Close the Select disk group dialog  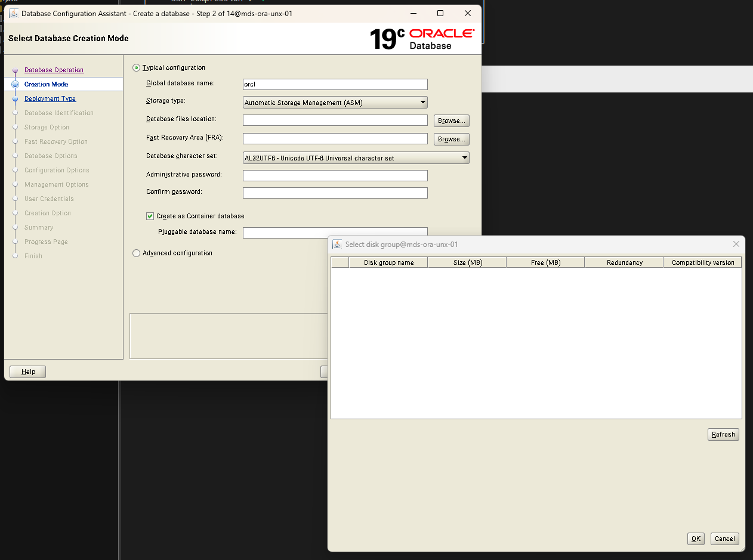pyautogui.click(x=736, y=244)
